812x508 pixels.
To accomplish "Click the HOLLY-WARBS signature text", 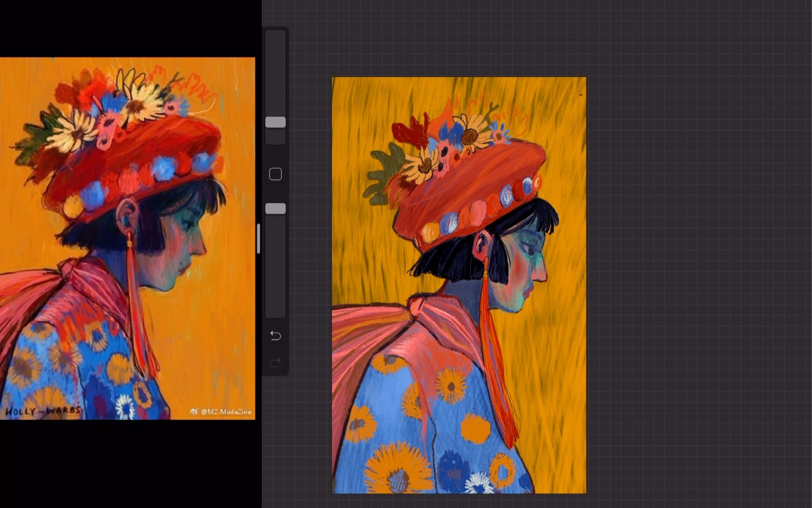I will point(43,411).
